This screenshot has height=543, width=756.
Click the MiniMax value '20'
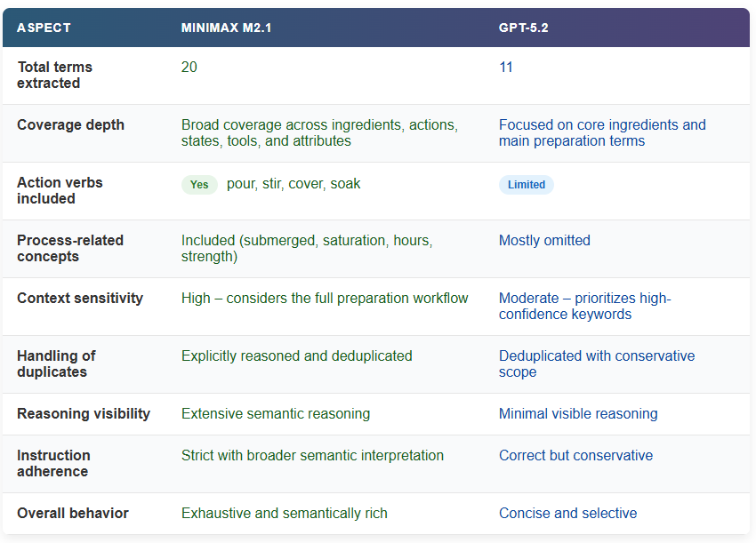[189, 68]
